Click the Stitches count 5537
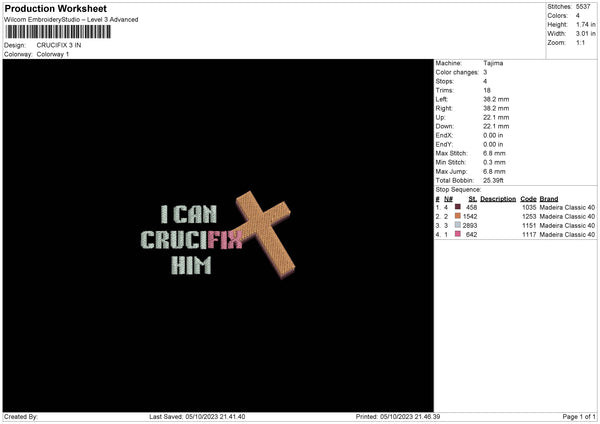The height and width of the screenshot is (424, 600). pyautogui.click(x=583, y=7)
